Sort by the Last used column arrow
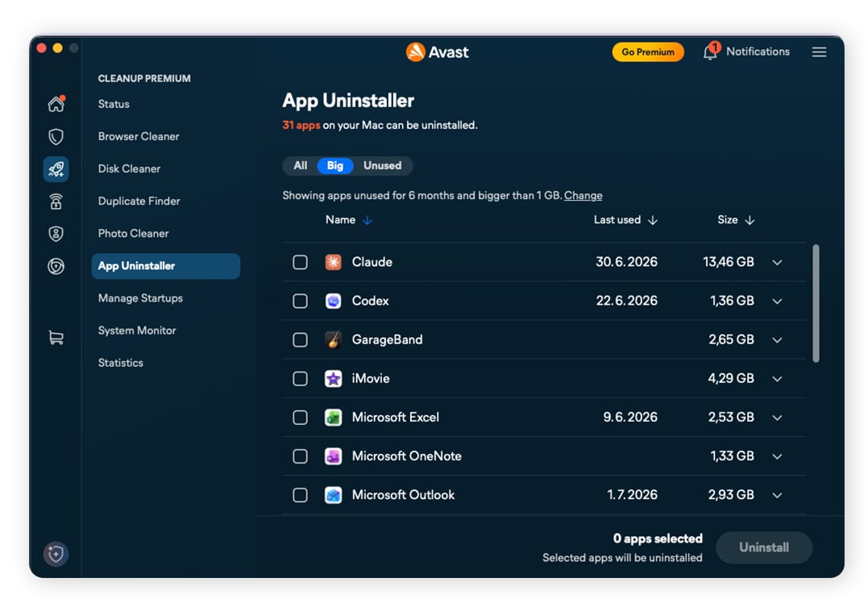Image resolution: width=868 pixels, height=611 pixels. click(653, 220)
